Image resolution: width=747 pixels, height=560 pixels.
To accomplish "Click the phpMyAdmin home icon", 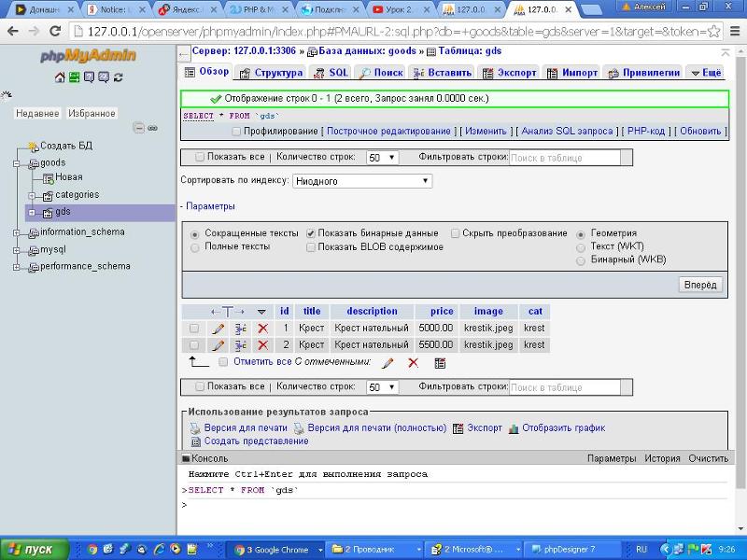I will coord(60,77).
